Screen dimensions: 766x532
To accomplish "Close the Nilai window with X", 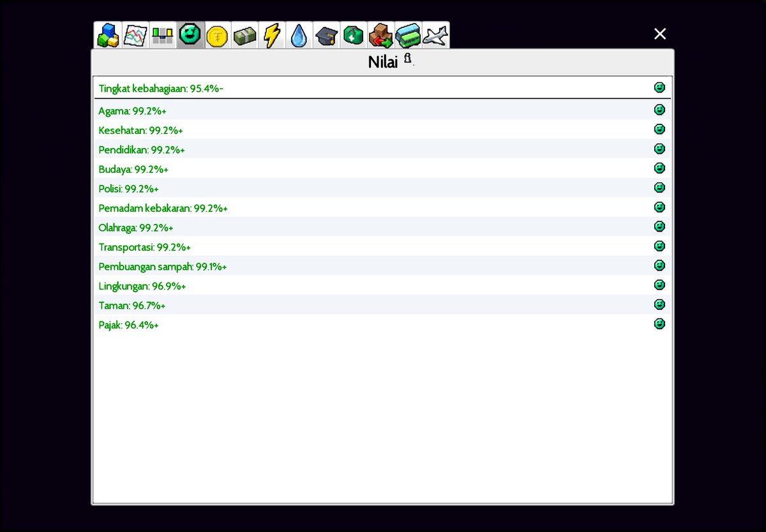I will [x=660, y=34].
